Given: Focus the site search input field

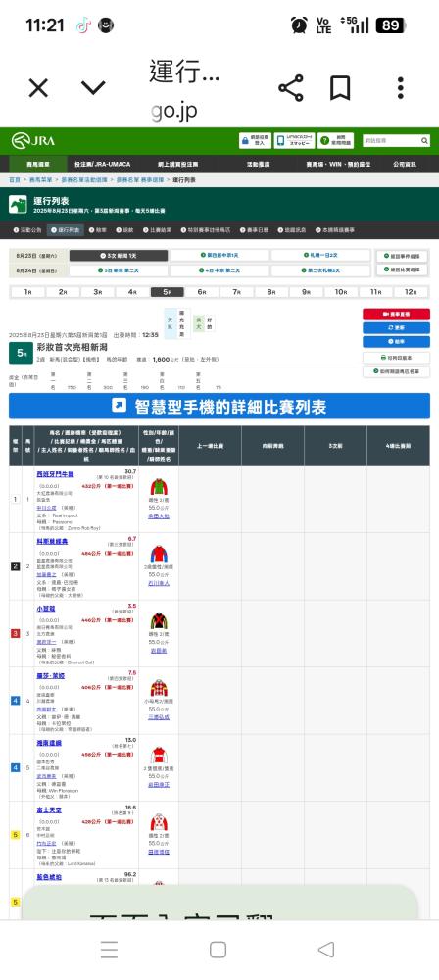Looking at the screenshot, I should tap(390, 141).
